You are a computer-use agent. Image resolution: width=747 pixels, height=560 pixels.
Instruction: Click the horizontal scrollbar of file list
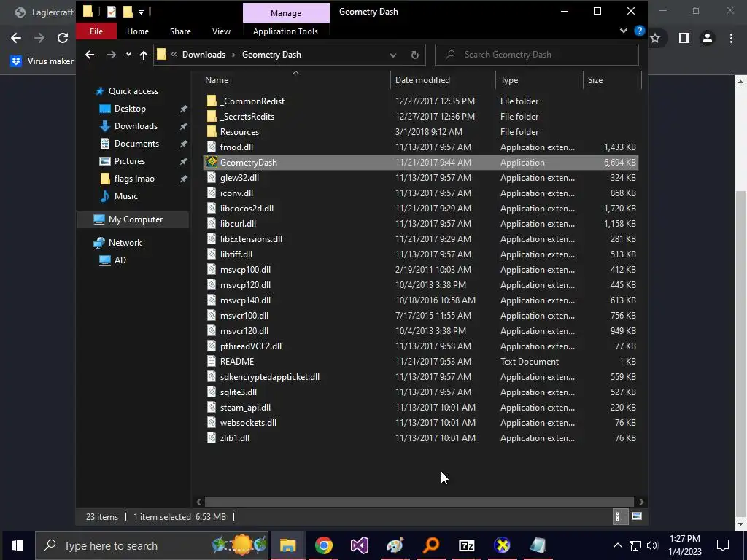419,502
